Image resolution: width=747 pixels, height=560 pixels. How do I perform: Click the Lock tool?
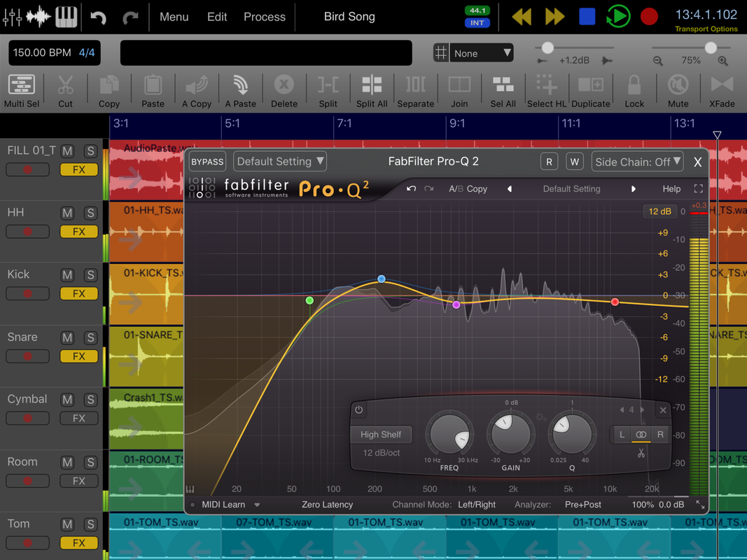click(634, 92)
